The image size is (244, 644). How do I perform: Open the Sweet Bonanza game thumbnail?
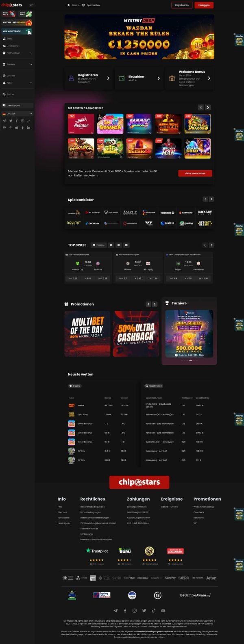tap(110, 124)
